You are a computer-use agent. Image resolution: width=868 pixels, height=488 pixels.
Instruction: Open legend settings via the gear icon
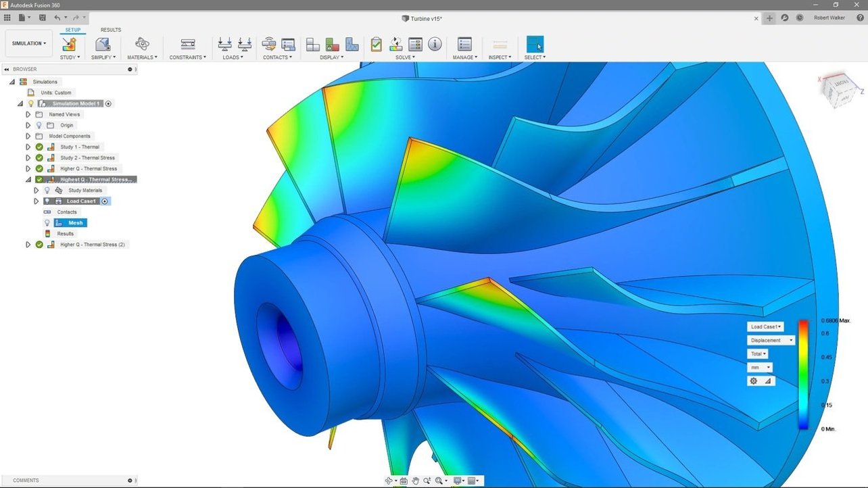point(753,381)
